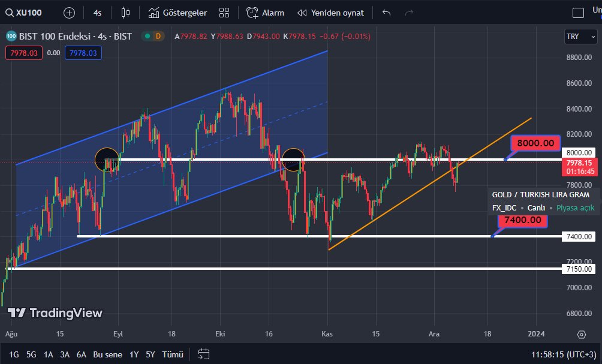This screenshot has height=364, width=602.
Task: Select the left black circle marker
Action: click(x=107, y=160)
